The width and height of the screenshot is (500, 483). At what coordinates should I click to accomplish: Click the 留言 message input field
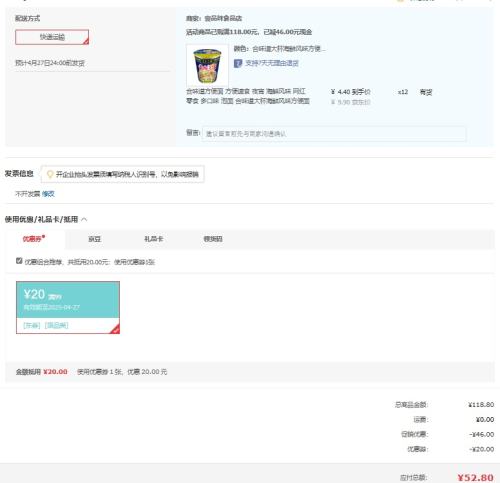tap(334, 134)
